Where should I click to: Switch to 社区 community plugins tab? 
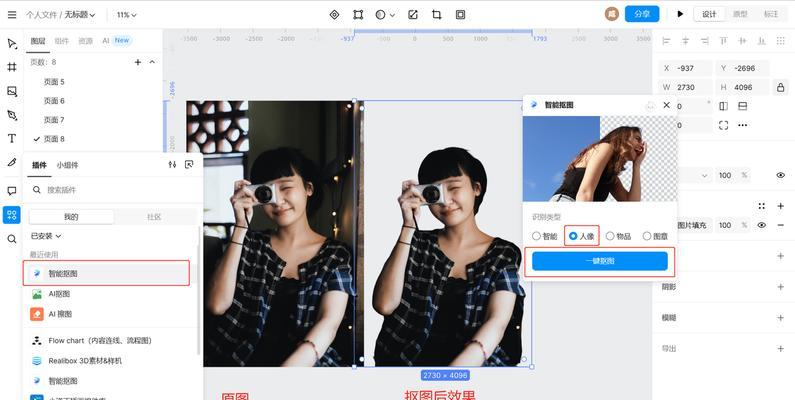tap(154, 217)
